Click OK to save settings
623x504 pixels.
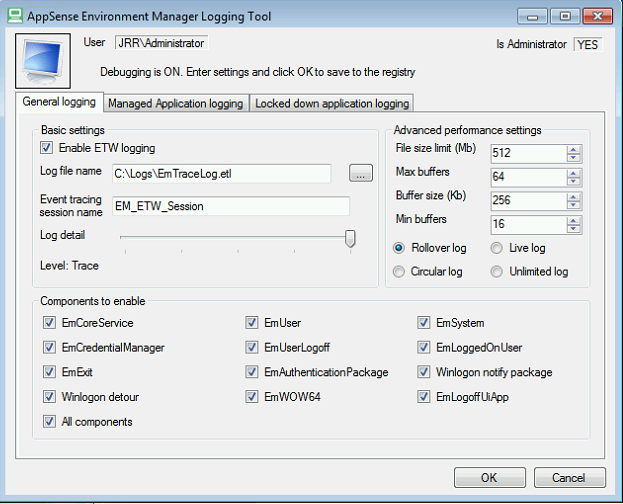(x=490, y=477)
